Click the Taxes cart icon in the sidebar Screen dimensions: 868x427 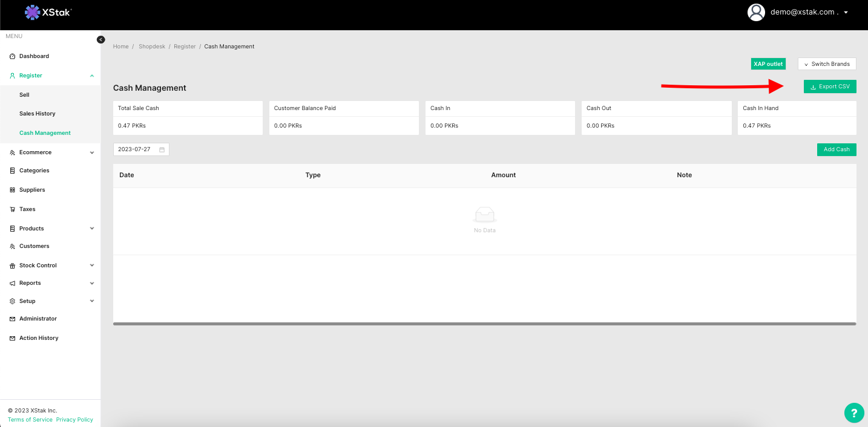pyautogui.click(x=12, y=209)
